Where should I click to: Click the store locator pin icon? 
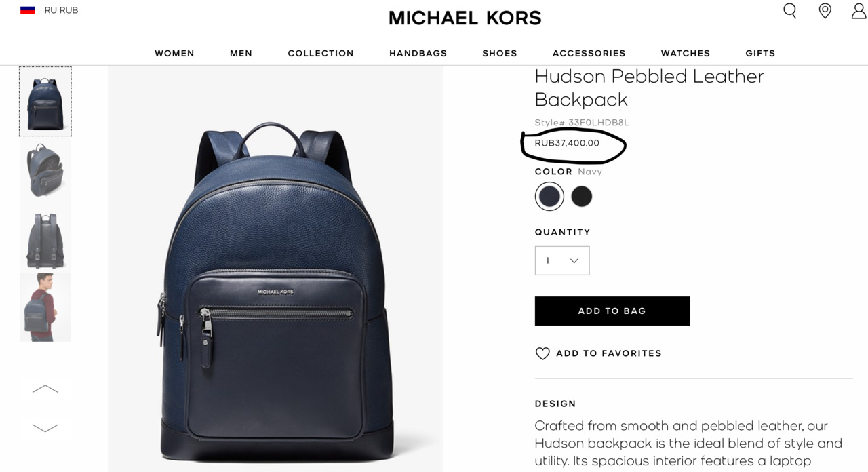(825, 11)
